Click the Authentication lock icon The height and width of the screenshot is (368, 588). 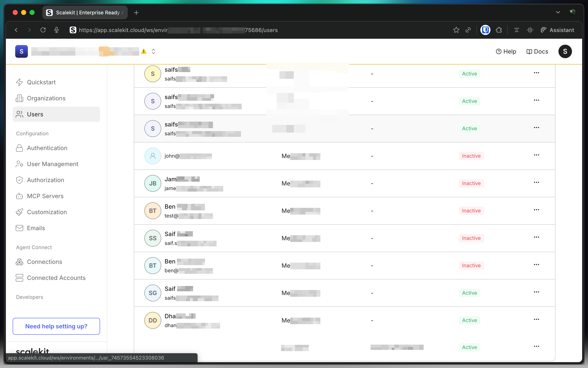[x=19, y=148]
